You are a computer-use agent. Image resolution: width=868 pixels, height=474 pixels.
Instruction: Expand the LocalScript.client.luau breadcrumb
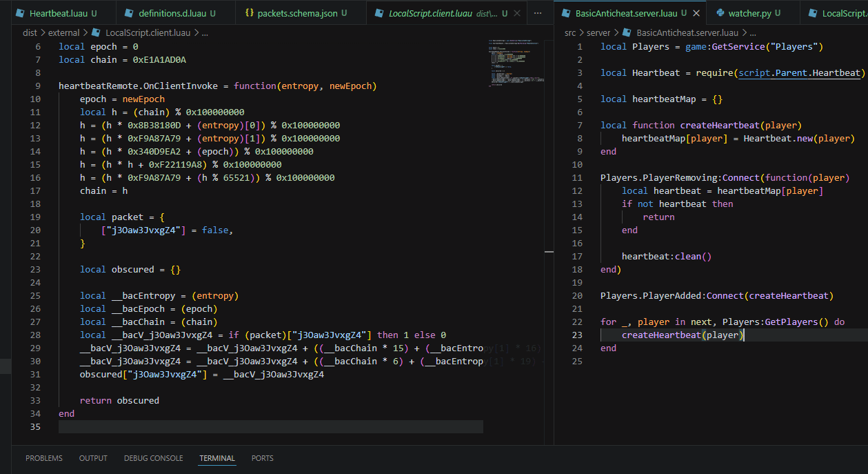pyautogui.click(x=148, y=32)
